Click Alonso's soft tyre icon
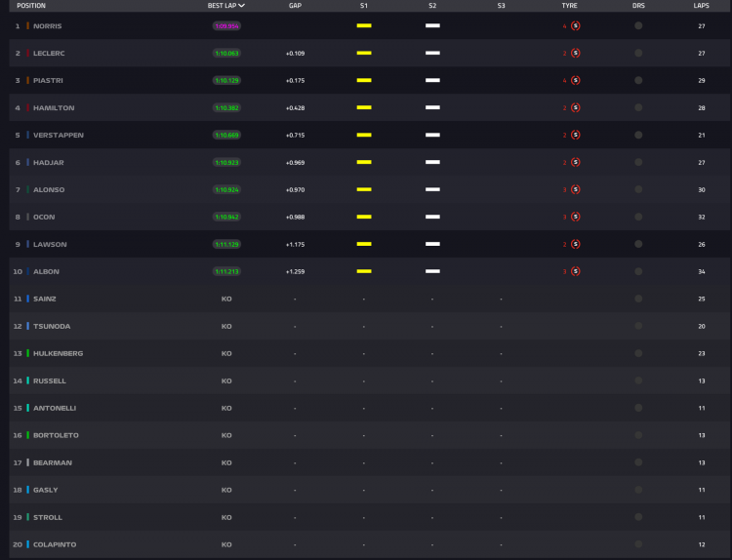The width and height of the screenshot is (732, 560). 576,189
